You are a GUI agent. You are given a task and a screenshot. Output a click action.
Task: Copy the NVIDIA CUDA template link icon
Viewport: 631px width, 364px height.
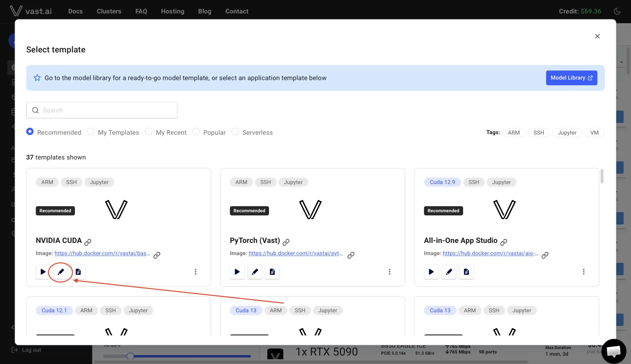(88, 242)
